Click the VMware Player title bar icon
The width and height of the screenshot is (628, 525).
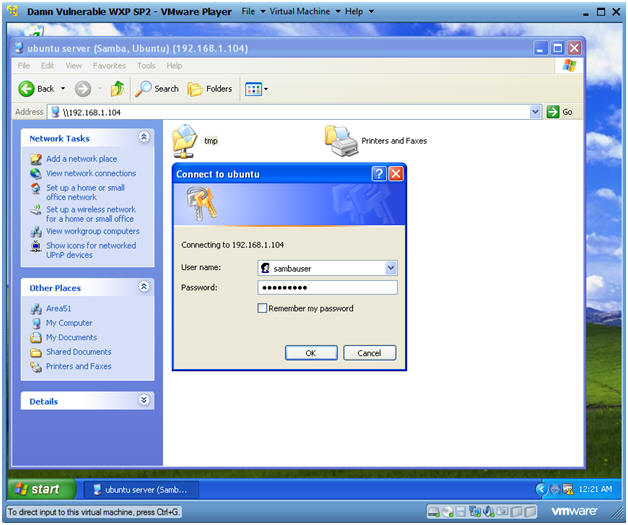coord(13,11)
